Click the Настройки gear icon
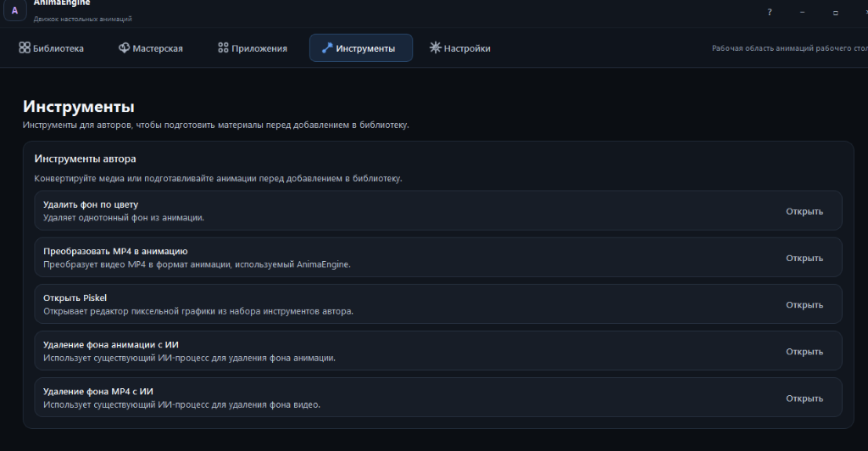The image size is (868, 451). pos(435,47)
